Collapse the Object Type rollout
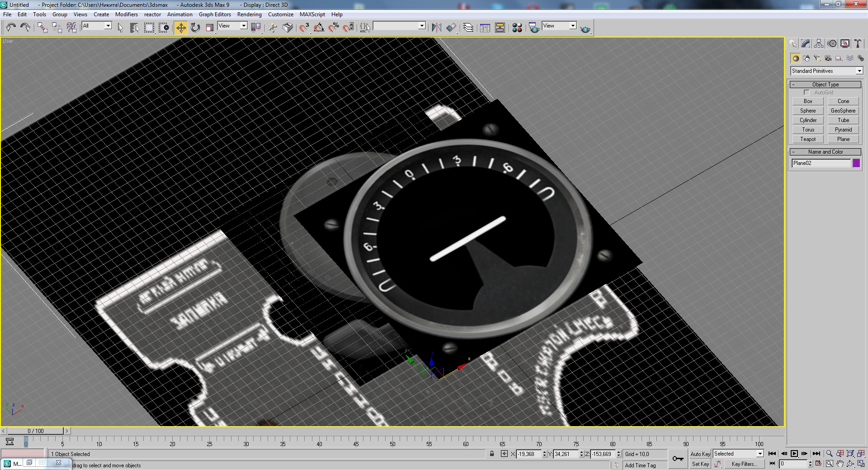The image size is (868, 470). tap(826, 85)
